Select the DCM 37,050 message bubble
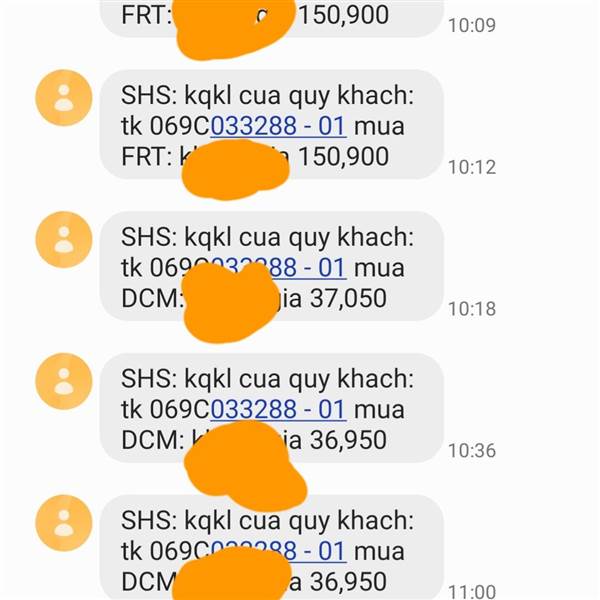Image resolution: width=600 pixels, height=600 pixels. pos(271,266)
